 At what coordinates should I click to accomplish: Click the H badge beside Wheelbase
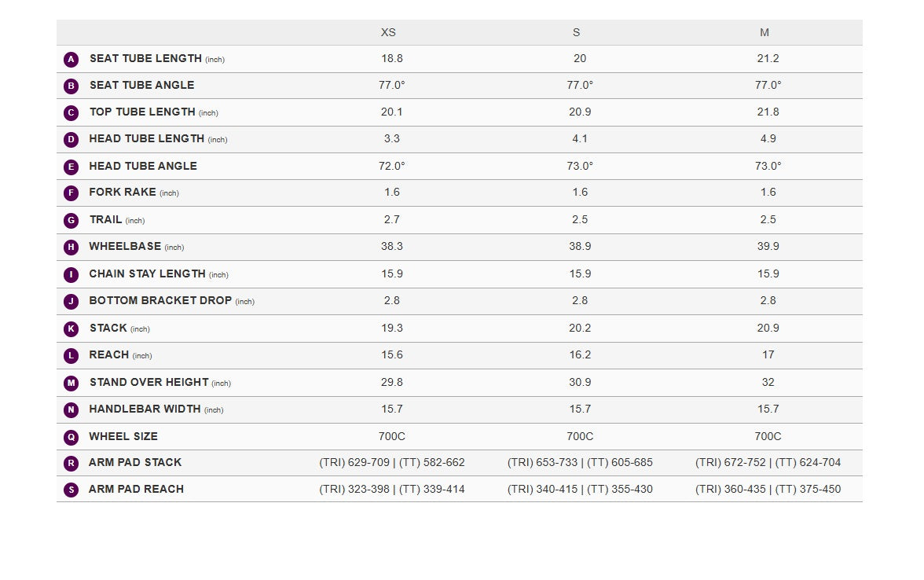click(71, 248)
